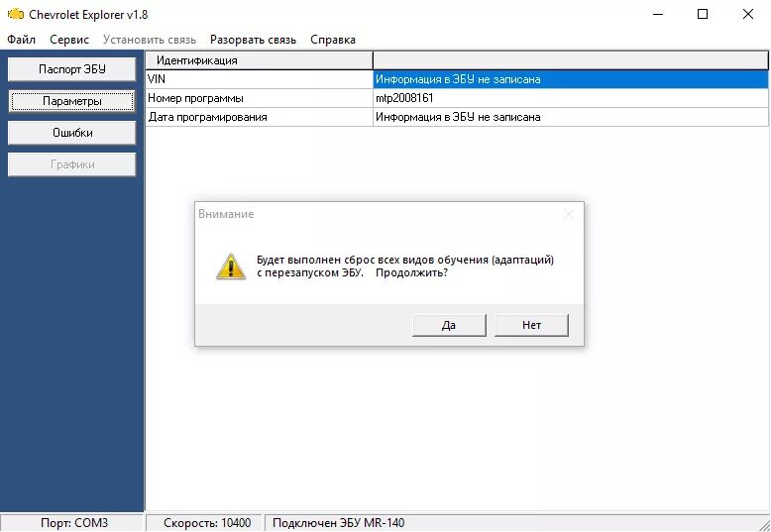Decline the reset with Нет

pos(531,325)
